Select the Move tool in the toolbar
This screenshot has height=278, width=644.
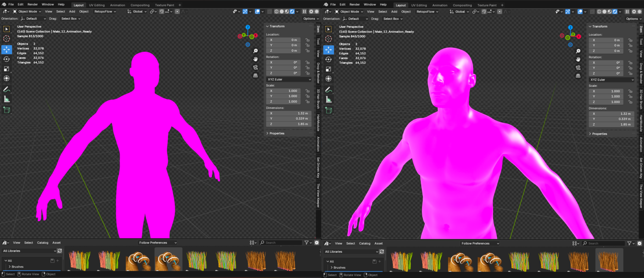[x=6, y=49]
